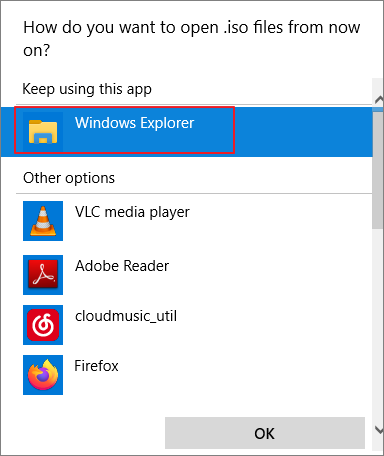Pick the Adobe Reader icon

coord(43,275)
